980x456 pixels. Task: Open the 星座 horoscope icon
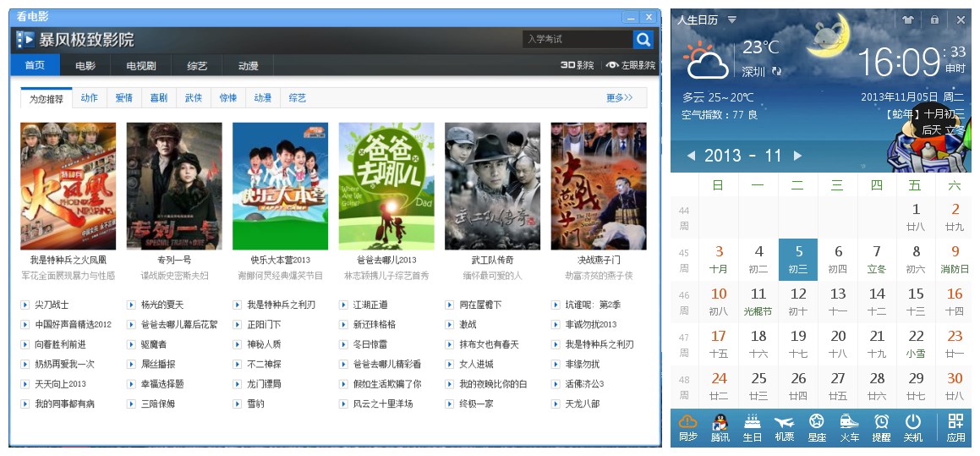[x=816, y=421]
